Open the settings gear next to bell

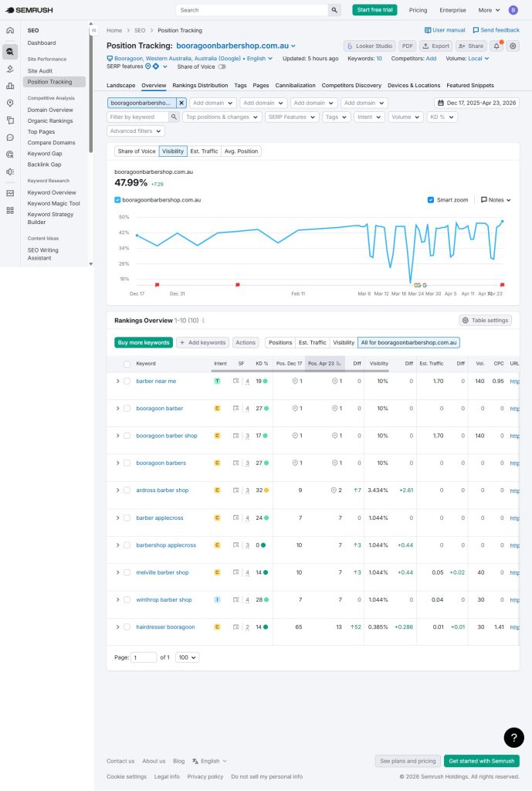pos(513,46)
